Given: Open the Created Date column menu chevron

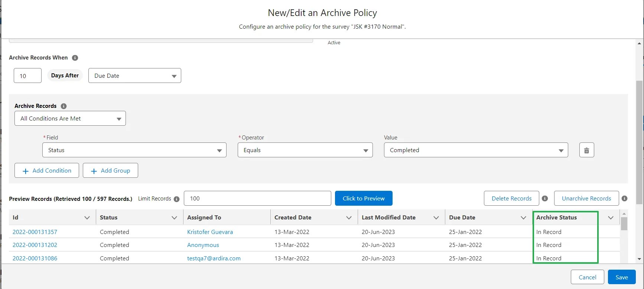Looking at the screenshot, I should coord(349,218).
